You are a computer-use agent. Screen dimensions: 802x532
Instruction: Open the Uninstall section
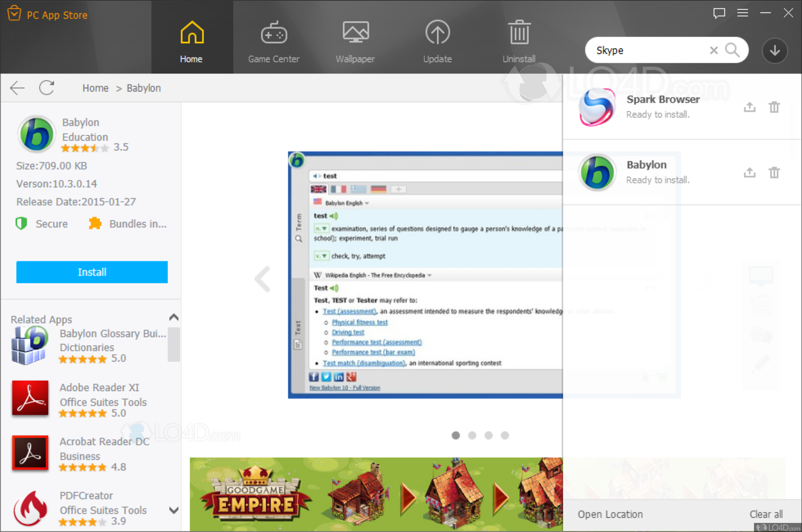pos(519,41)
